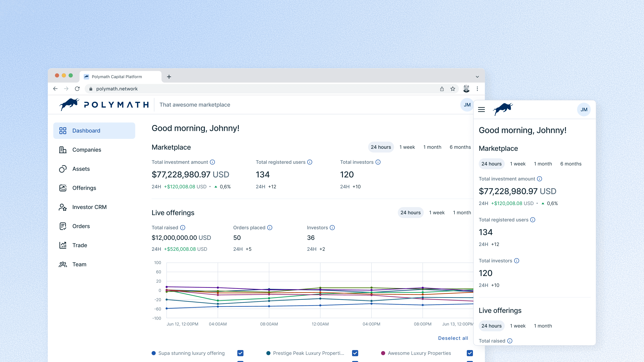Switch Live offerings to 1 month

pyautogui.click(x=462, y=213)
